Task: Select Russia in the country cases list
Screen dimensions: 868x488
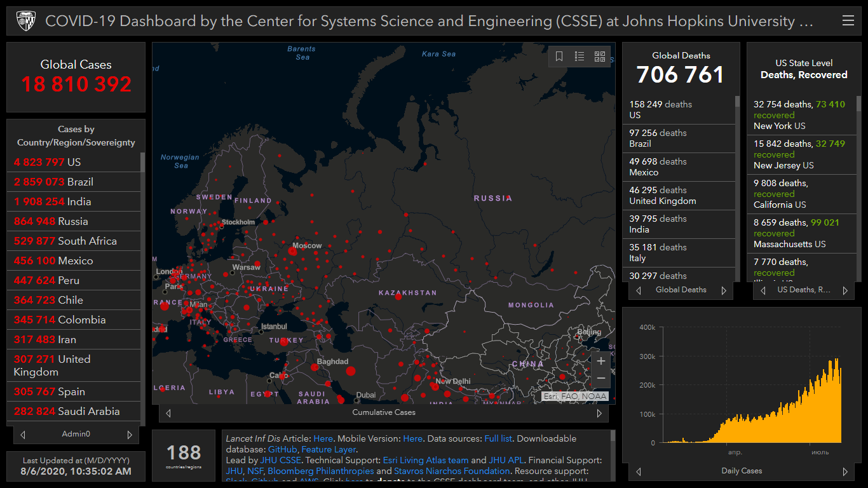Action: 73,221
